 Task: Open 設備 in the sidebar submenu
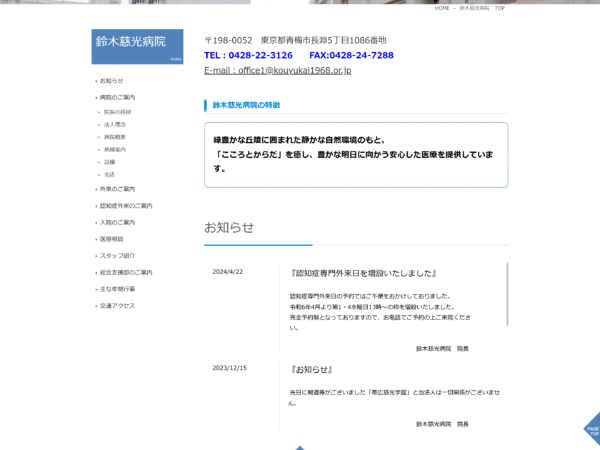tap(109, 162)
